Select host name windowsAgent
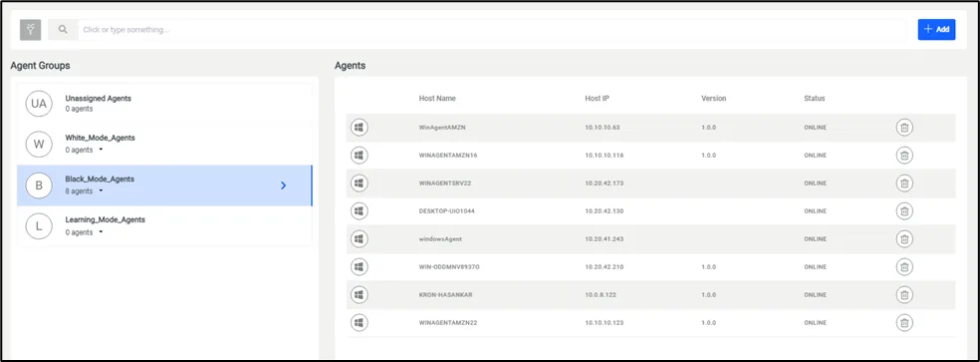The width and height of the screenshot is (980, 362). (x=440, y=239)
